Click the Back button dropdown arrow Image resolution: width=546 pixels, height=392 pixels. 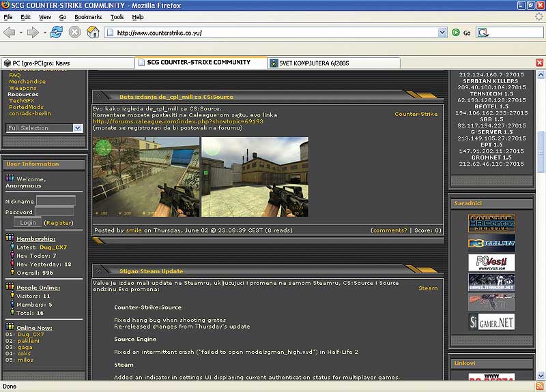tap(21, 33)
